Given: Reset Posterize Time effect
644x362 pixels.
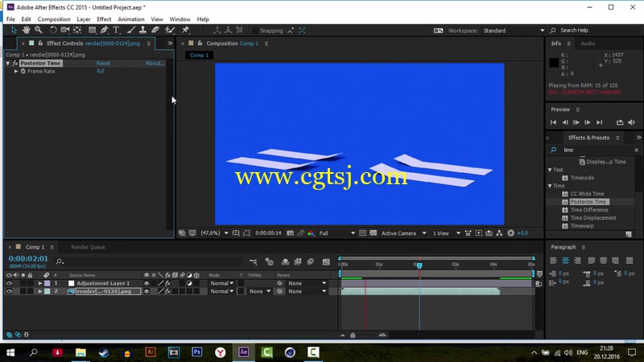Looking at the screenshot, I should pyautogui.click(x=103, y=64).
